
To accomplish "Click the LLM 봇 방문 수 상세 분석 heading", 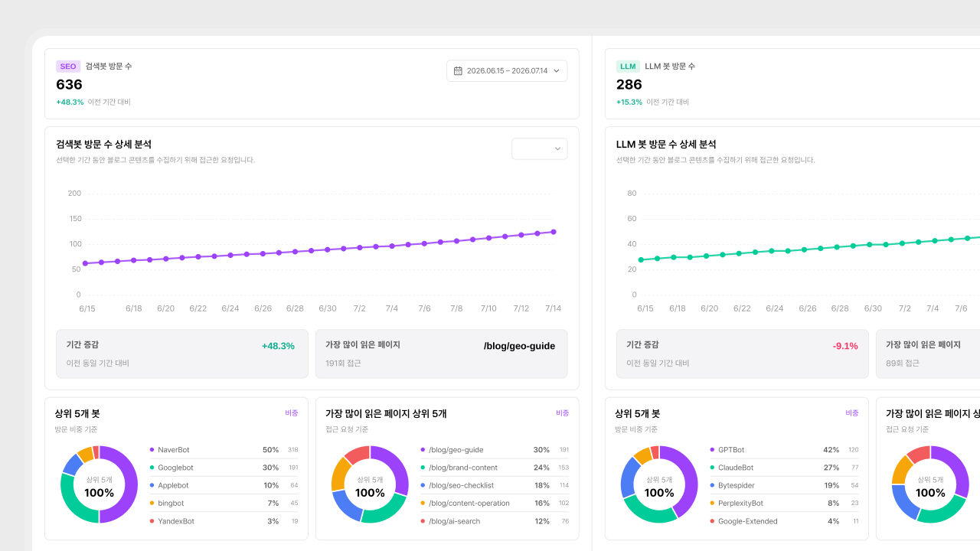I will (666, 144).
